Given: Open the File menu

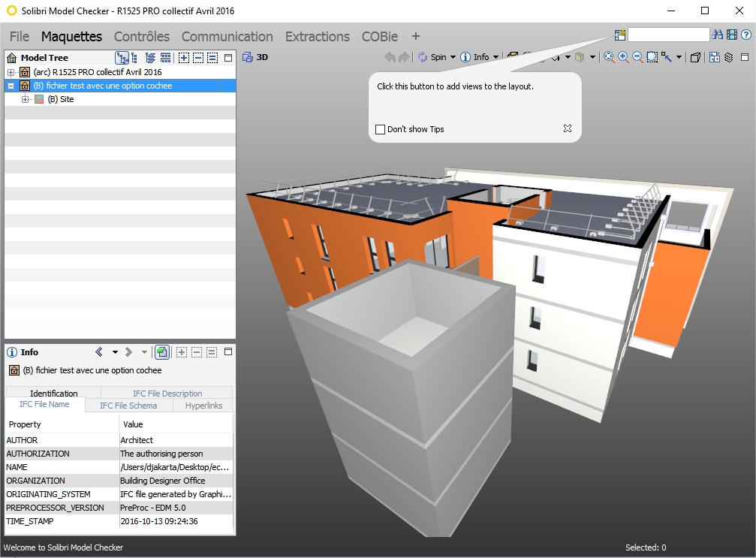Looking at the screenshot, I should tap(19, 36).
